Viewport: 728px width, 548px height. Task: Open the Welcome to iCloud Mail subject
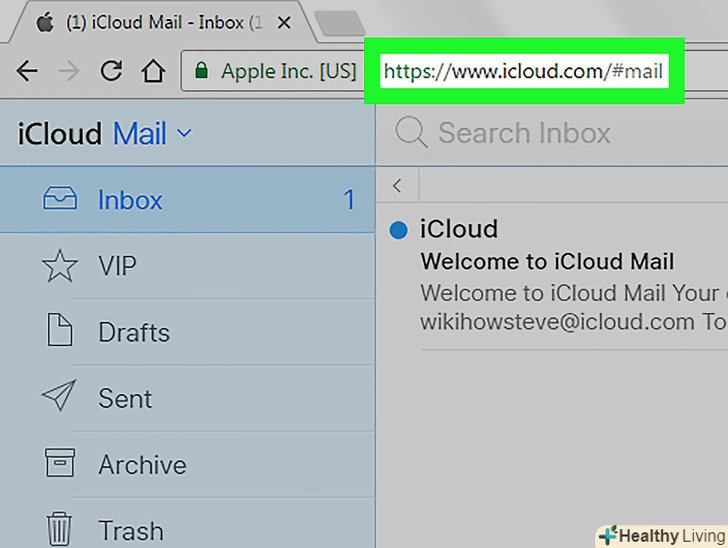(x=547, y=261)
